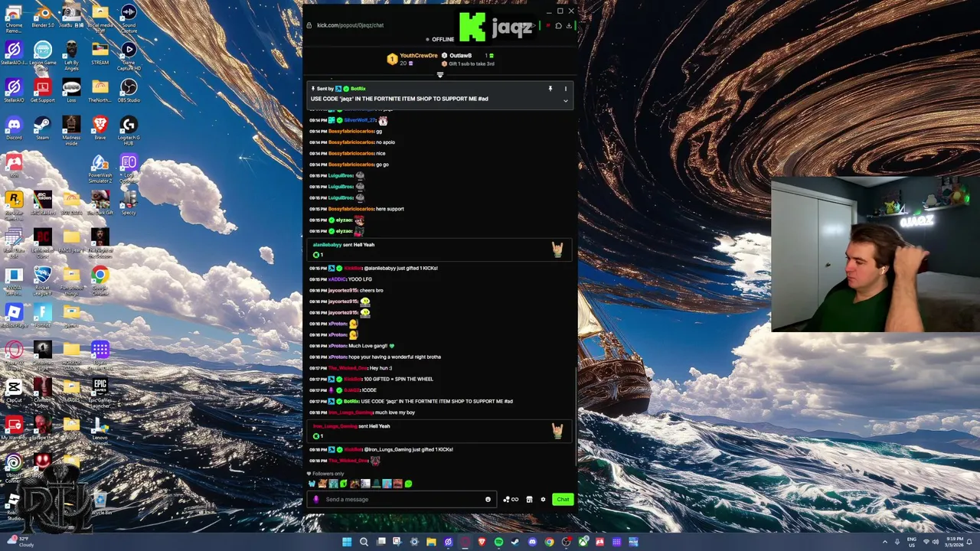Launch OBS Studio from the desktop
Image resolution: width=980 pixels, height=551 pixels.
(x=129, y=90)
